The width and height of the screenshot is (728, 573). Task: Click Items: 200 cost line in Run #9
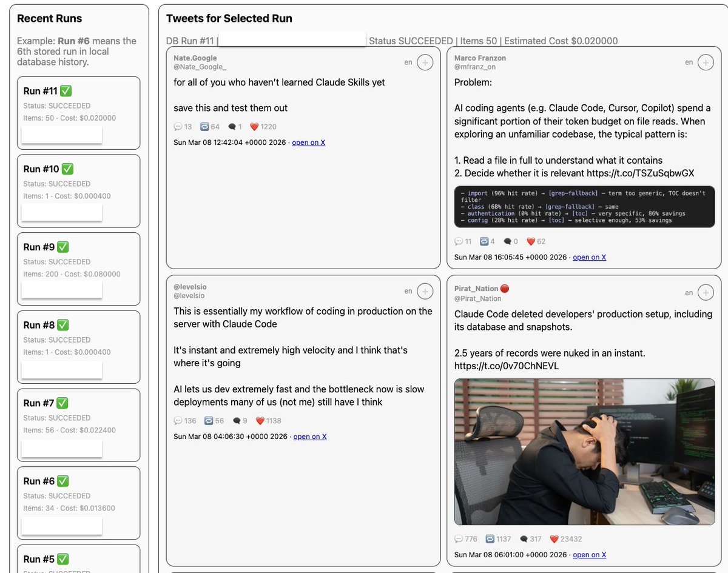72,274
